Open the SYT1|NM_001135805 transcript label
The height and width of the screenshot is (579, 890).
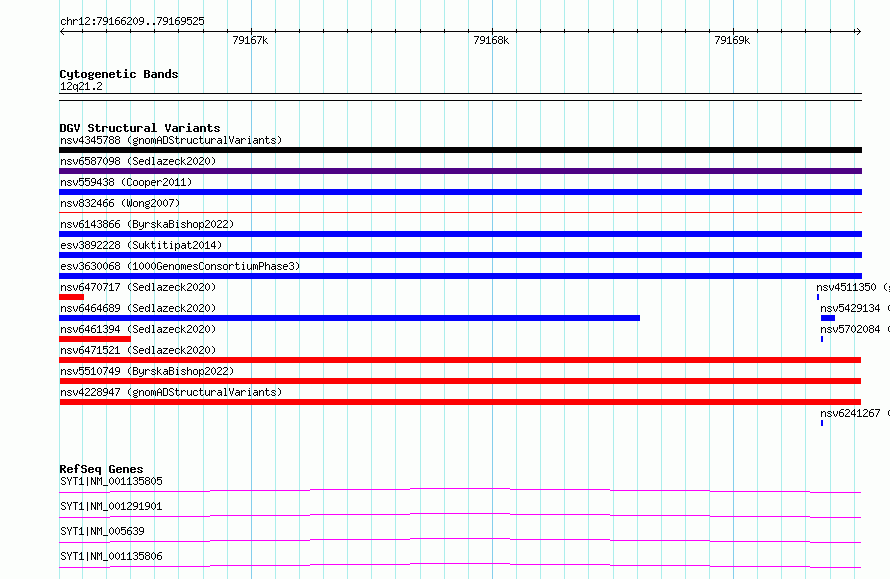click(111, 481)
